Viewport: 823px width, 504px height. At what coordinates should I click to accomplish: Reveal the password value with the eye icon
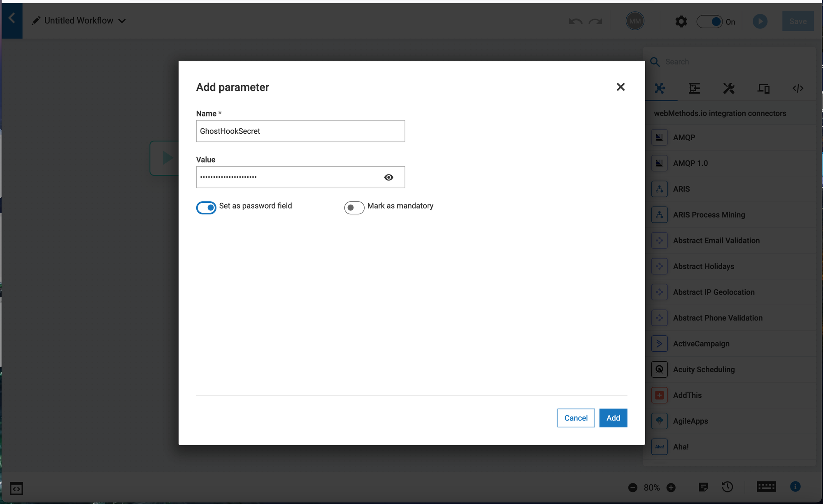pos(388,177)
